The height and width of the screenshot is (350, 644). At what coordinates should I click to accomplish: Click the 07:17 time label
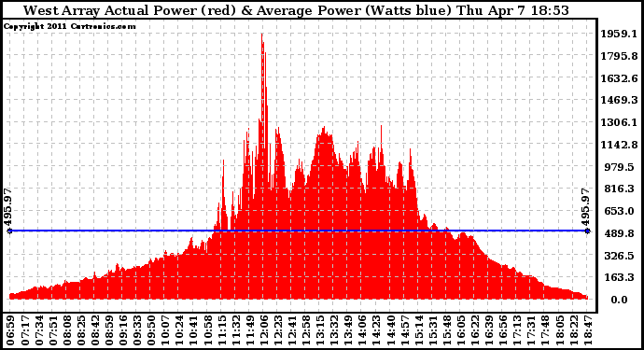(24, 330)
